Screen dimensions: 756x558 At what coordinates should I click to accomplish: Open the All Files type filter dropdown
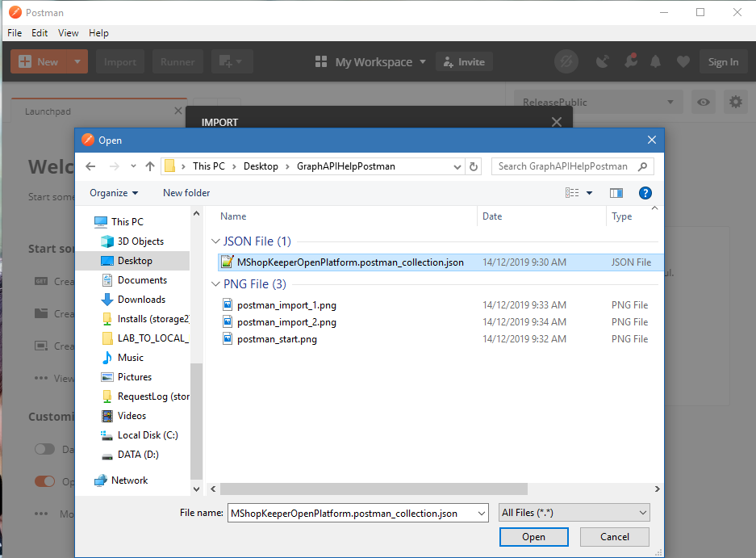click(x=574, y=513)
